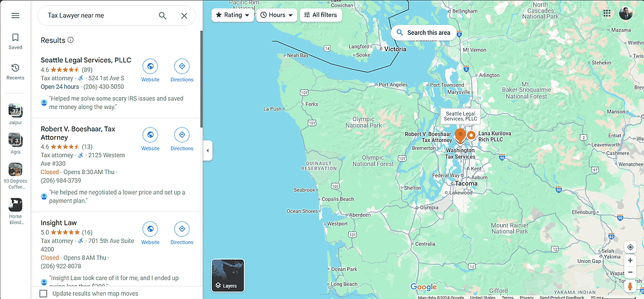Open the Insight Law result title
The image size is (644, 299).
[x=58, y=223]
